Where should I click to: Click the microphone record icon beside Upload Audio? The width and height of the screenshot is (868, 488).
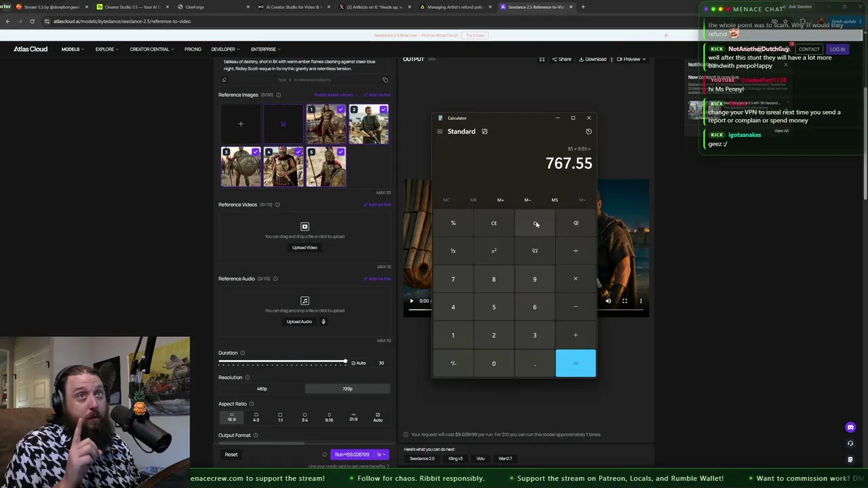323,321
